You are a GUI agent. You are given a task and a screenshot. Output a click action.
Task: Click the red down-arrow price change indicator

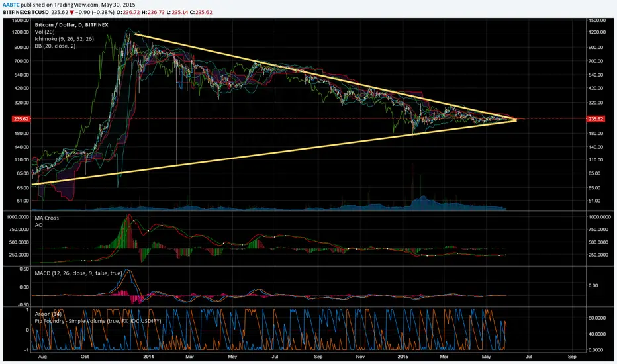click(x=71, y=12)
